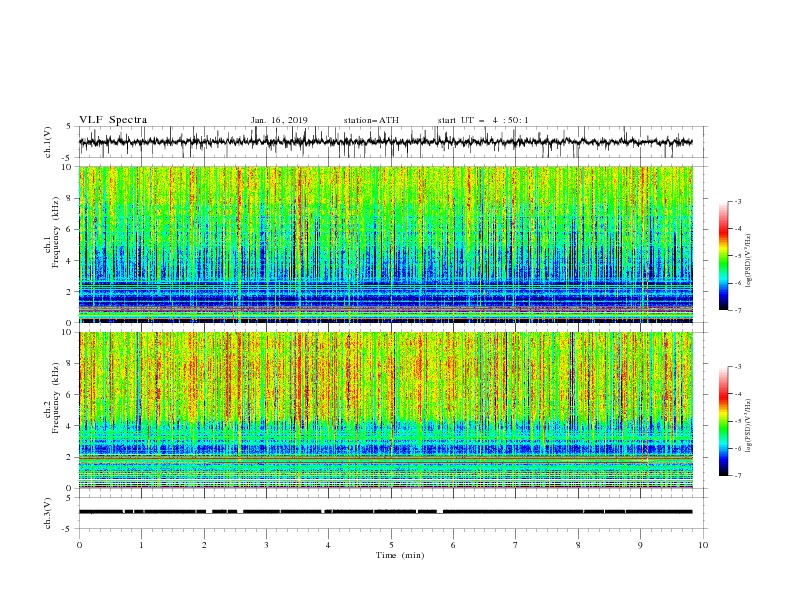The height and width of the screenshot is (612, 792).
Task: Click time axis tick label "1"
Action: [x=141, y=545]
